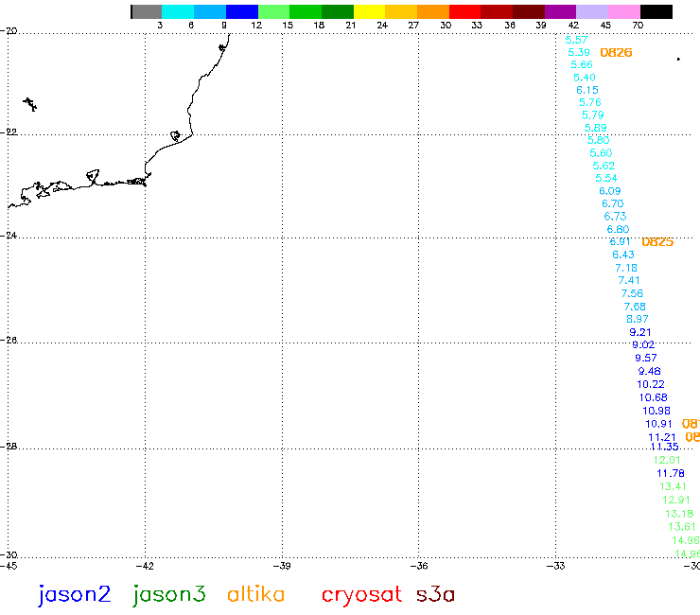Click the 5.54 value on the track
This screenshot has height=615, width=700.
pos(606,178)
